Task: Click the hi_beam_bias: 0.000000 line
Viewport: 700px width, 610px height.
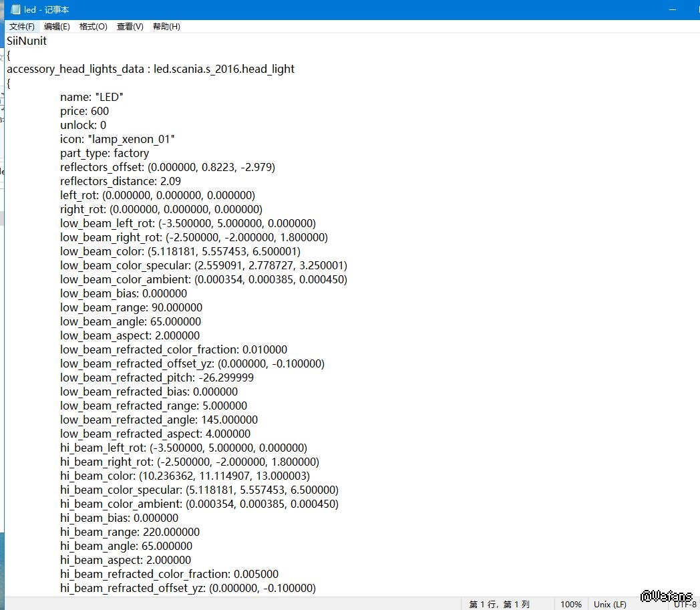Action: click(x=119, y=518)
